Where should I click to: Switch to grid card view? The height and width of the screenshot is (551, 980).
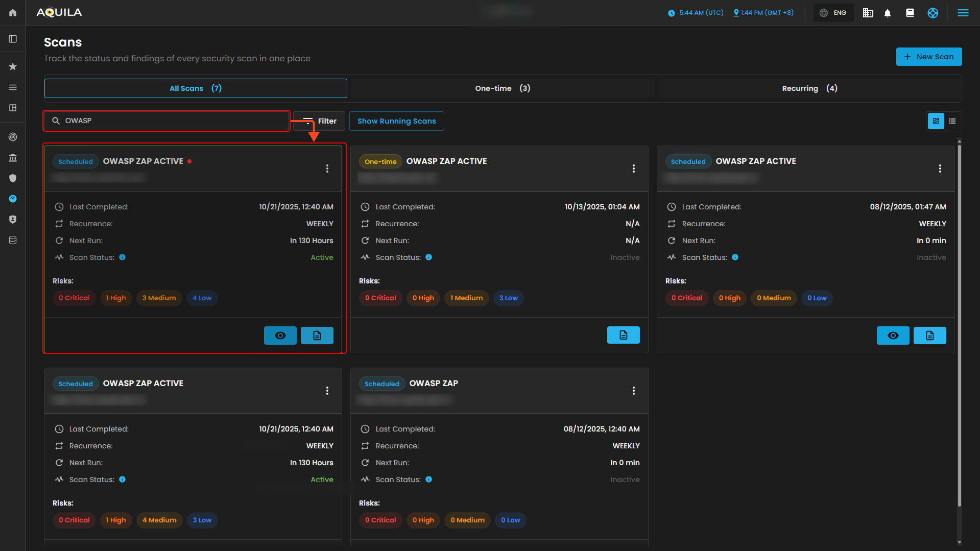coord(936,121)
